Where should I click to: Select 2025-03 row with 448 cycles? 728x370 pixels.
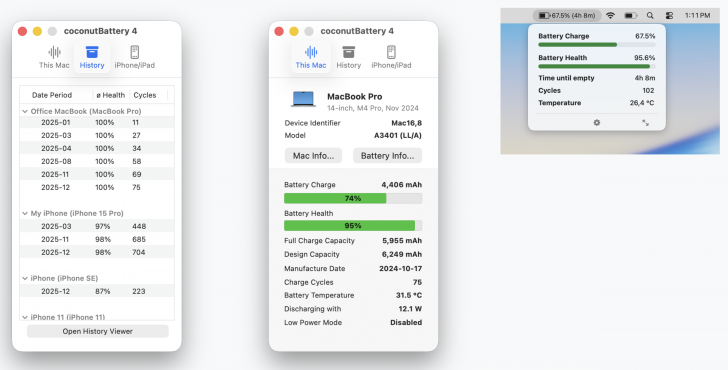[x=97, y=227]
